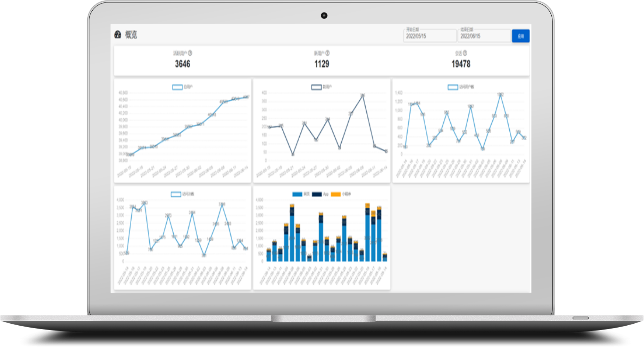Select the start date field 2022/05/15

430,36
